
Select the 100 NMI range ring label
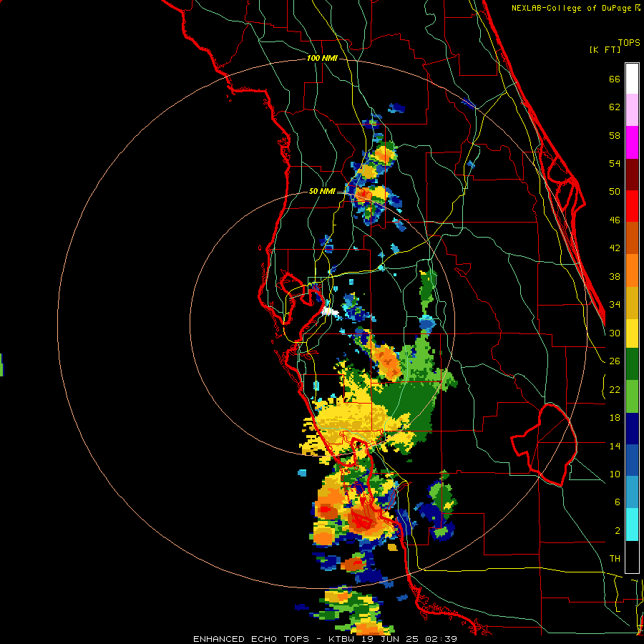pyautogui.click(x=322, y=59)
